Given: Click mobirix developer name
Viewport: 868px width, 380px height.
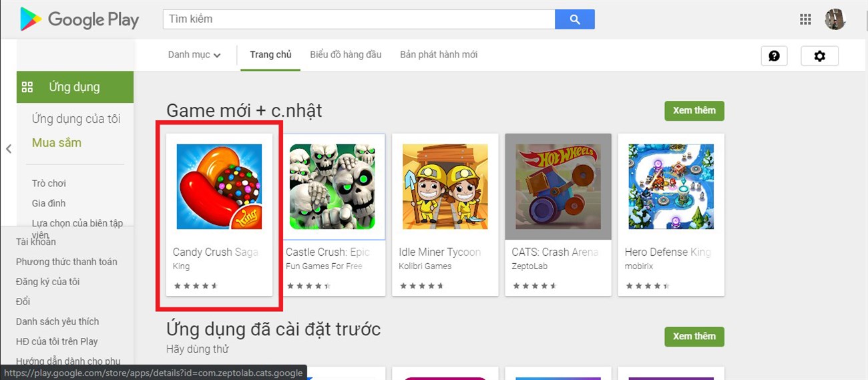Looking at the screenshot, I should pos(639,266).
